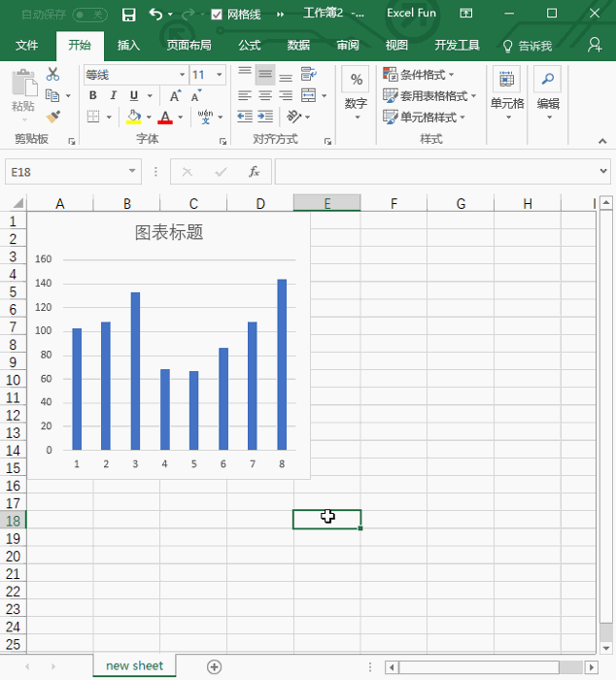The image size is (616, 680).
Task: Toggle the AutoSave switch
Action: coord(88,15)
